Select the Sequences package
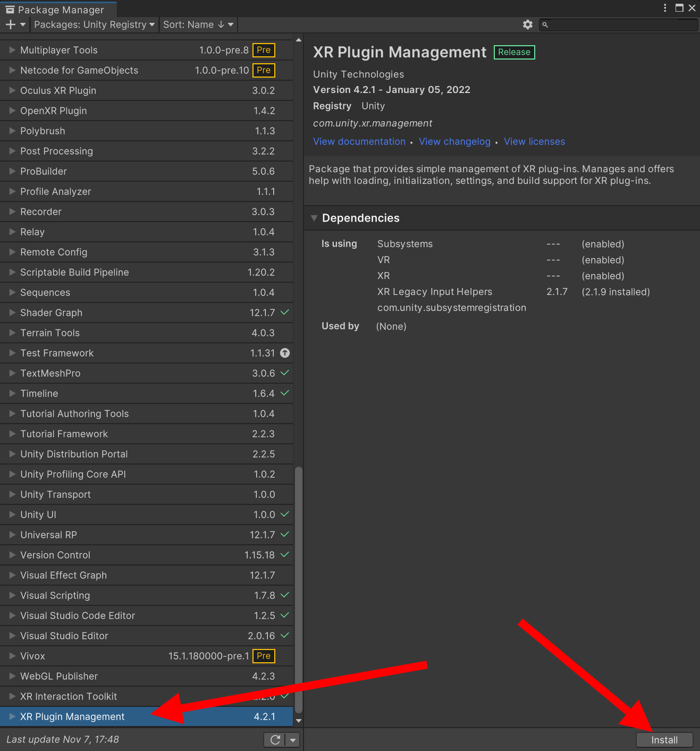 146,292
